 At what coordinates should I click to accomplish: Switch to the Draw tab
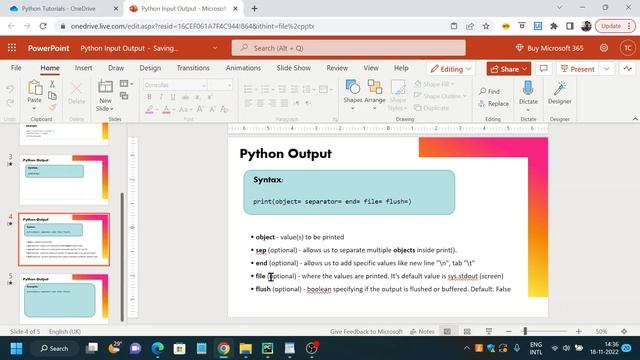pyautogui.click(x=116, y=68)
